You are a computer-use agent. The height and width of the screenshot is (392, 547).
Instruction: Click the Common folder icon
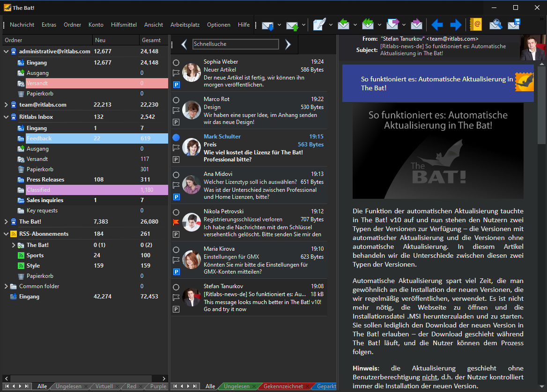[14, 286]
